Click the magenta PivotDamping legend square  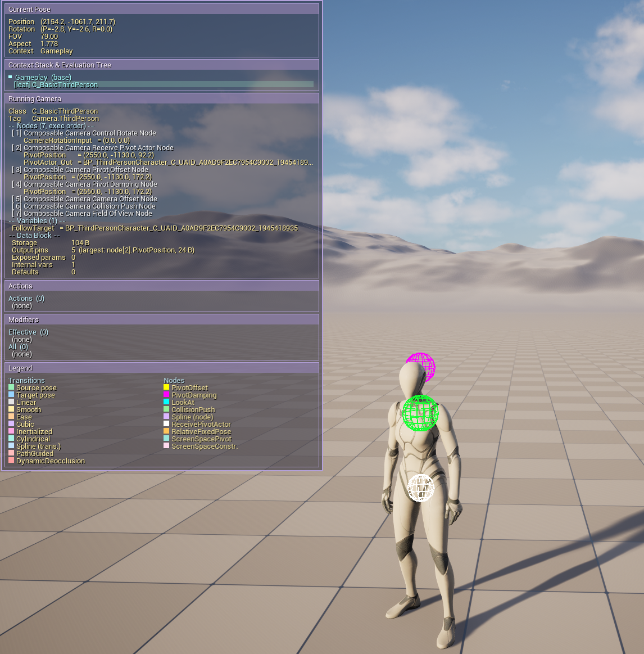(166, 395)
